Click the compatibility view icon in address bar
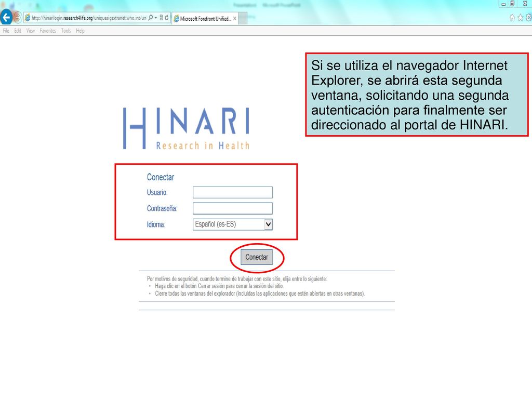This screenshot has width=532, height=399. coord(161,18)
